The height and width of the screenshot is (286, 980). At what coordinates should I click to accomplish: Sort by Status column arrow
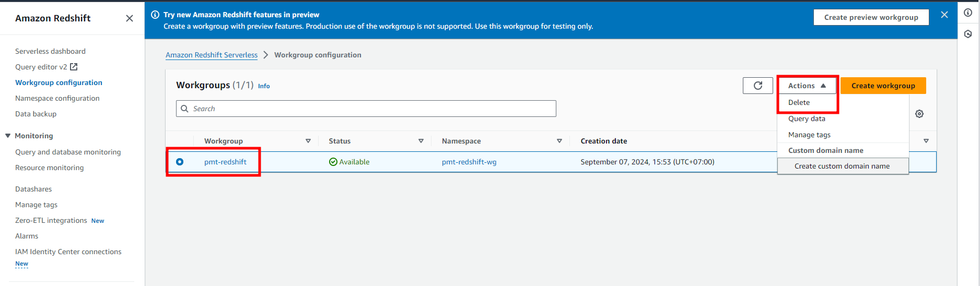click(x=421, y=141)
